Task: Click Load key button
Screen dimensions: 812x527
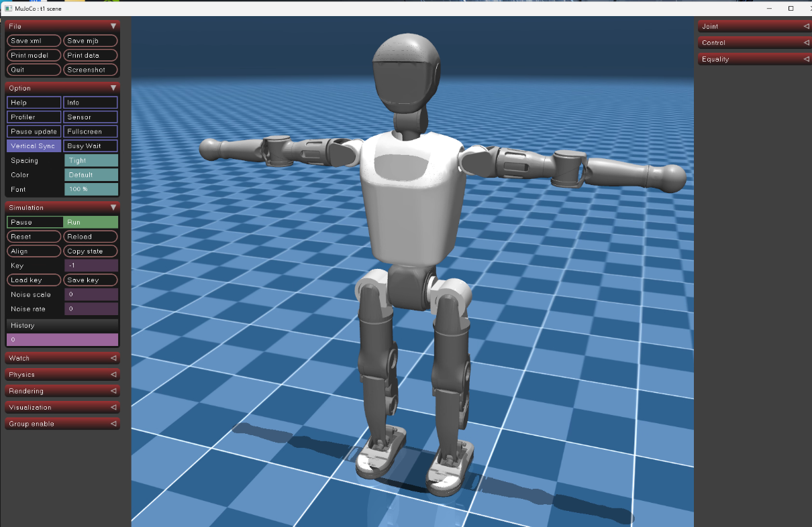Action: point(34,280)
